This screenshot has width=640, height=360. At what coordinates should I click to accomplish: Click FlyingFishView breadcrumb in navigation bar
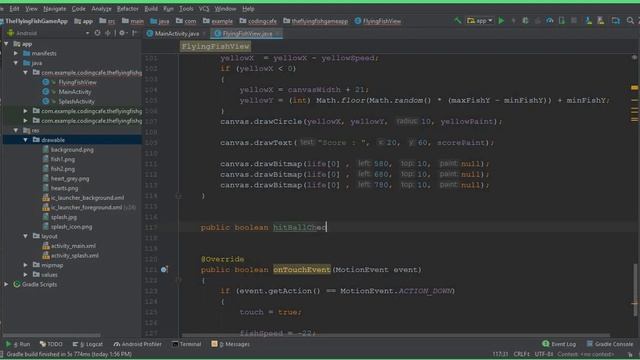378,21
